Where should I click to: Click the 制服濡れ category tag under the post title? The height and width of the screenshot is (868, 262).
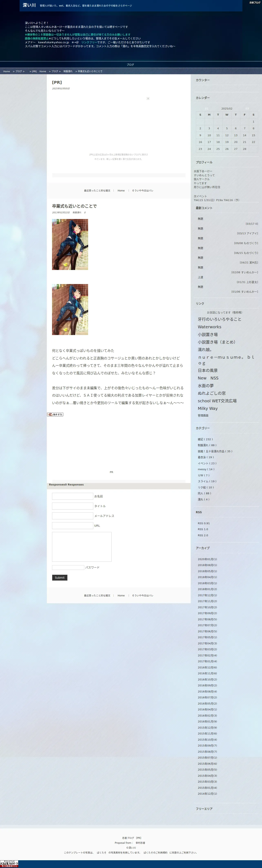pyautogui.click(x=77, y=213)
